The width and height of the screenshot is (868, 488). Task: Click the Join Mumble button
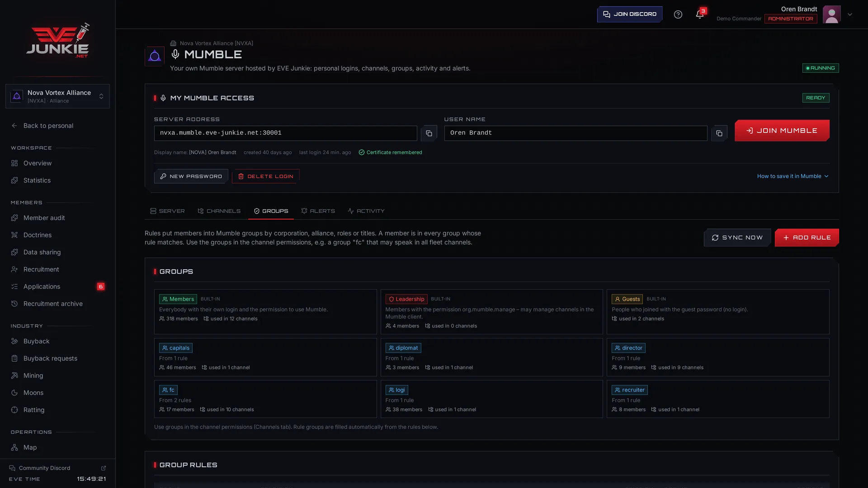point(782,131)
